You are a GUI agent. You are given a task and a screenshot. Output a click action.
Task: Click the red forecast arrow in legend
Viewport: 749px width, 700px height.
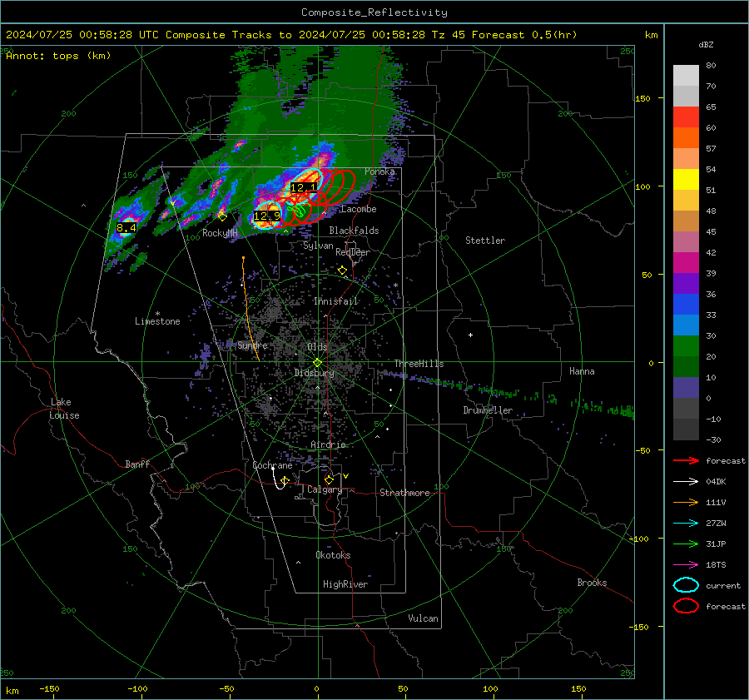point(686,460)
